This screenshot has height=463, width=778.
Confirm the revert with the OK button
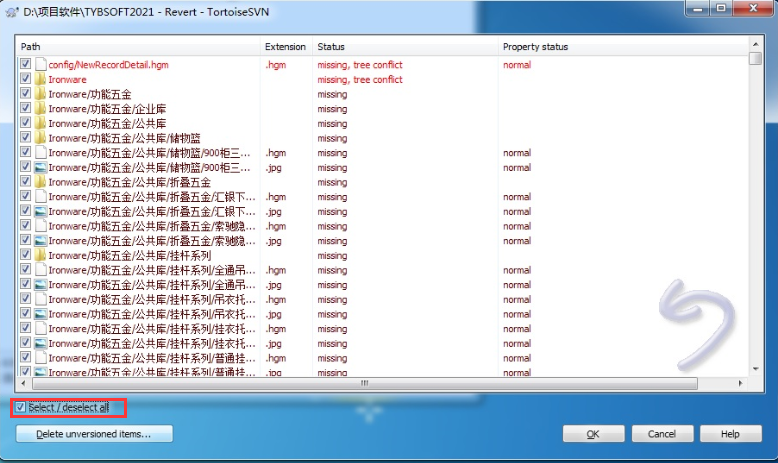593,434
